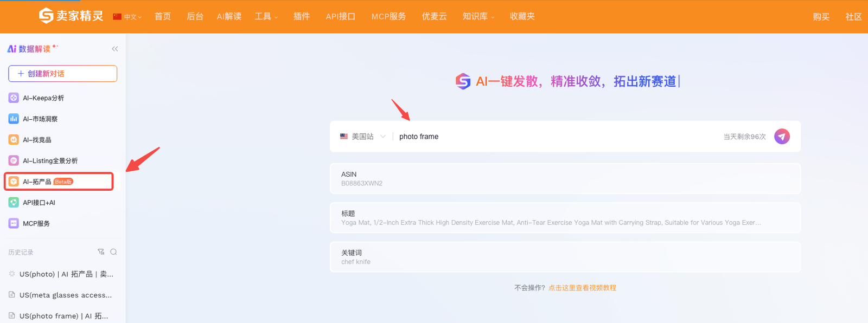868x323 pixels.
Task: Click 创建新对话 button
Action: [x=63, y=74]
